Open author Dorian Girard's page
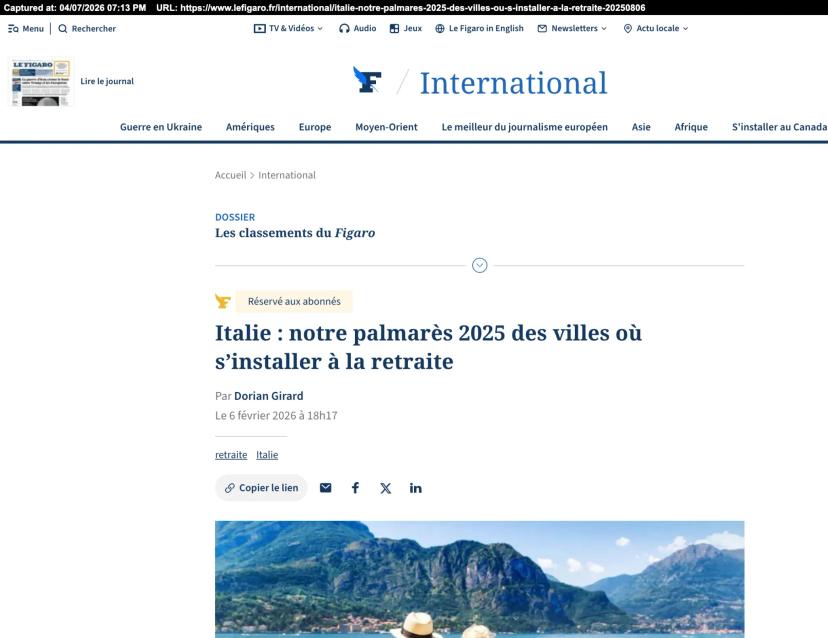The image size is (828, 638). 269,396
